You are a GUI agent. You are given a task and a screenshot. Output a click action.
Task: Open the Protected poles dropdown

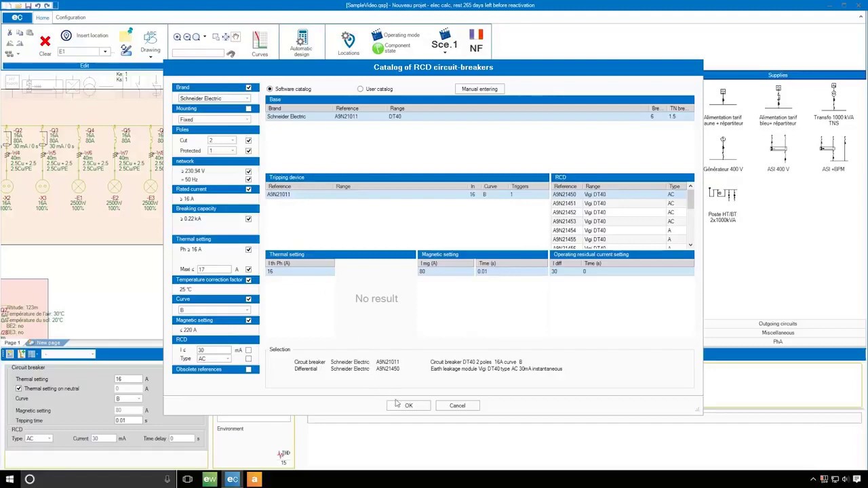(x=222, y=150)
